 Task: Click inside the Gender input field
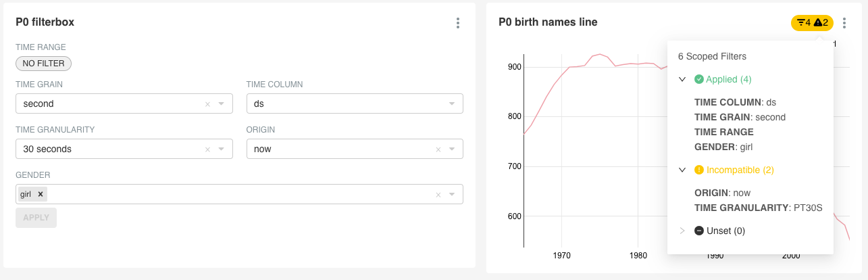click(x=236, y=194)
